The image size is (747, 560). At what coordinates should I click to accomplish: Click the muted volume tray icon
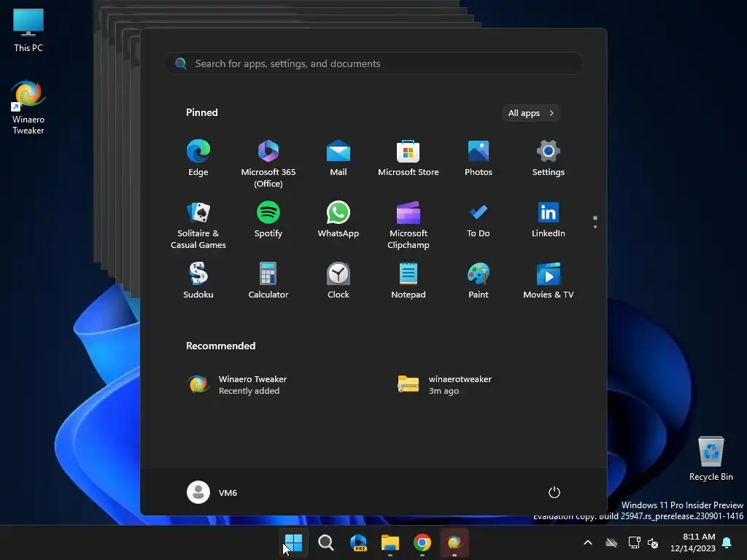[653, 542]
